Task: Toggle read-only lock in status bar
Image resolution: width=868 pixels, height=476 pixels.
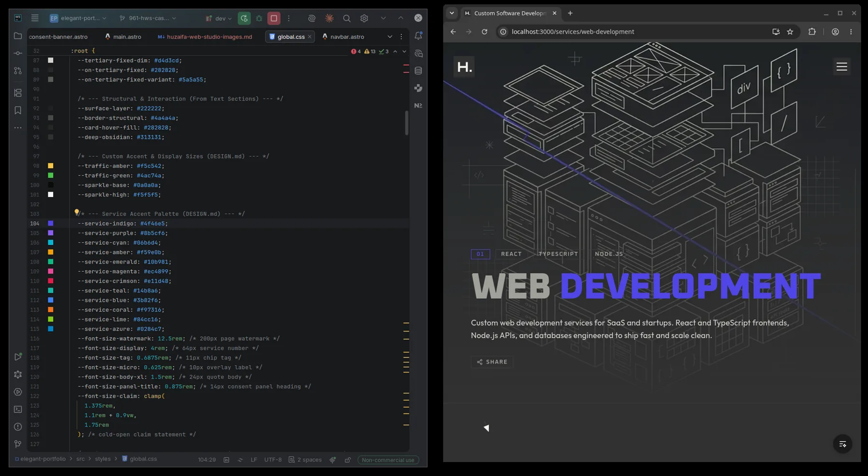Action: [x=348, y=460]
